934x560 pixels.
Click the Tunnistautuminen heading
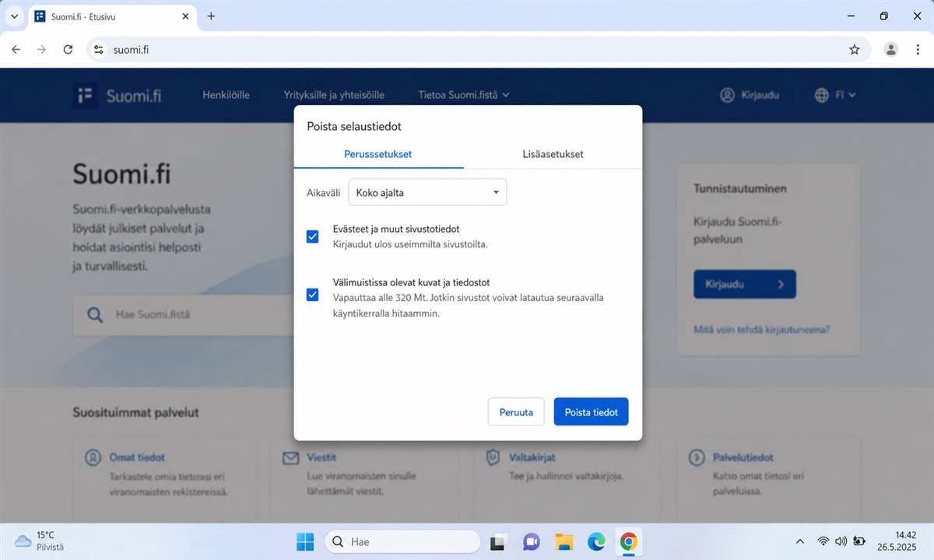pyautogui.click(x=740, y=188)
